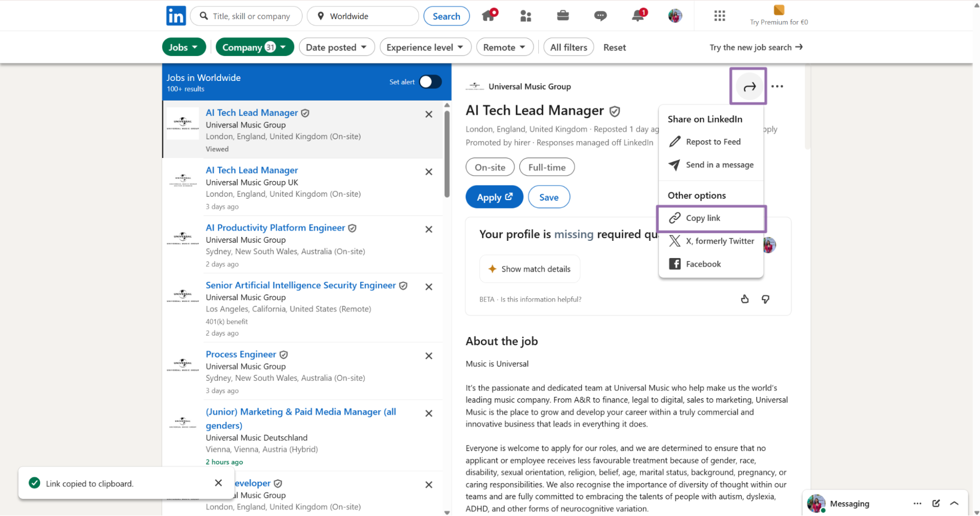Screen dimensions: 980x516
Task: Open the Jobs filter dropdown
Action: [x=183, y=47]
